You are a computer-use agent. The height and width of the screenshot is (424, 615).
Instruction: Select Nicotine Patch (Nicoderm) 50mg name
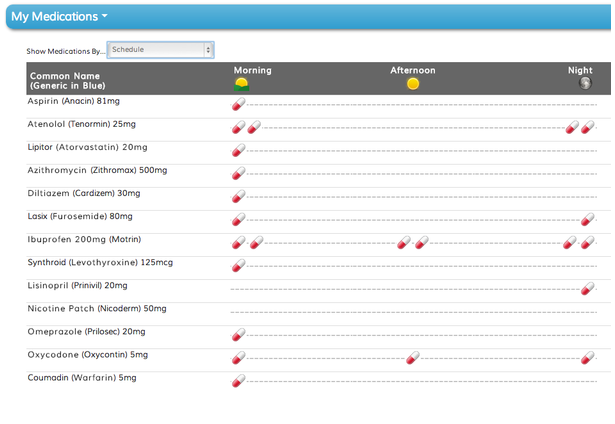[x=97, y=309]
